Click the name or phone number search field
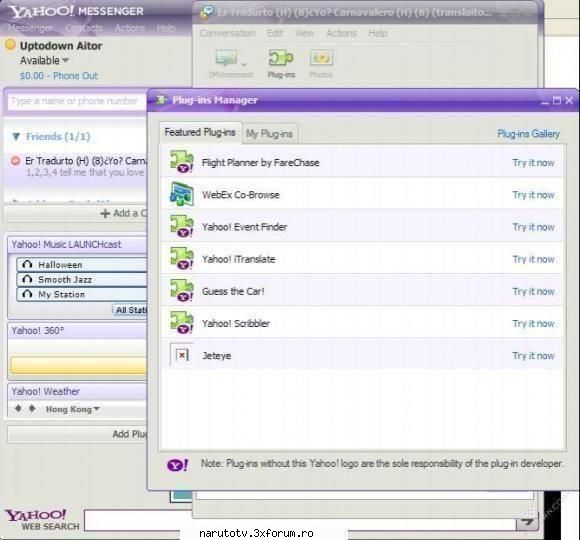The height and width of the screenshot is (540, 580). (77, 101)
